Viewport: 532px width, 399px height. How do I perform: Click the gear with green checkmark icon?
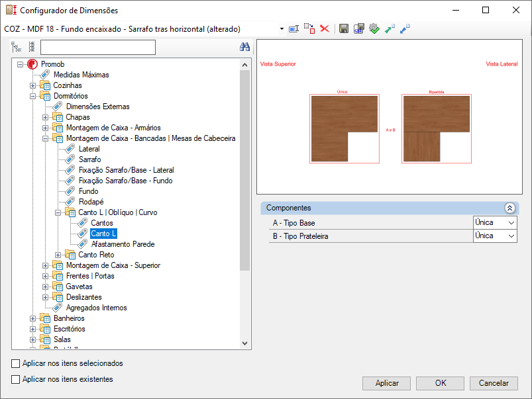coord(374,29)
